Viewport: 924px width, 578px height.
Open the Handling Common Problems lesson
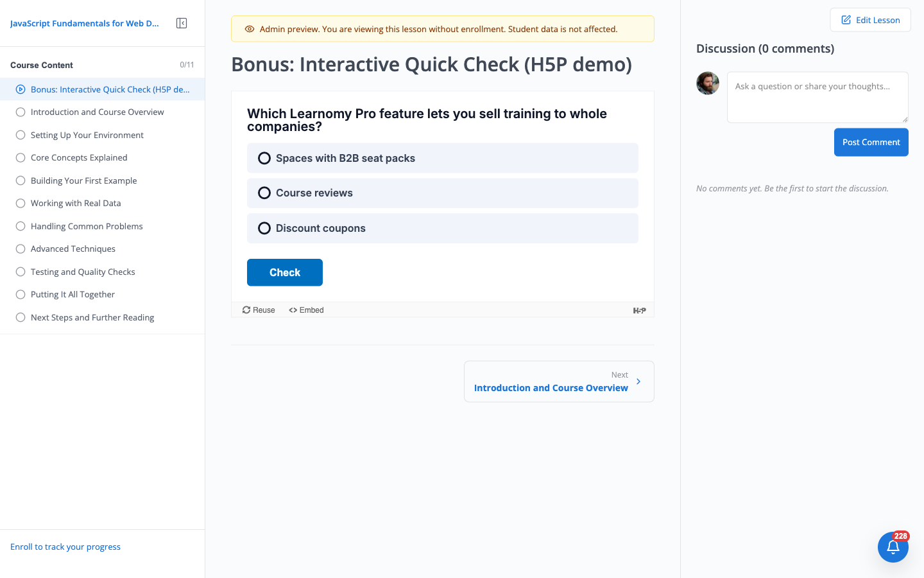103,226
